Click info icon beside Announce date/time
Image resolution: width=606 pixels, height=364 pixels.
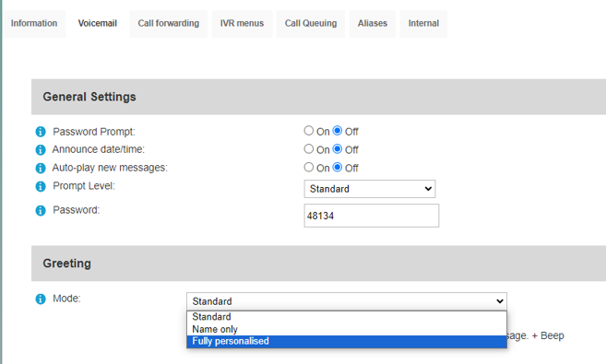41,150
